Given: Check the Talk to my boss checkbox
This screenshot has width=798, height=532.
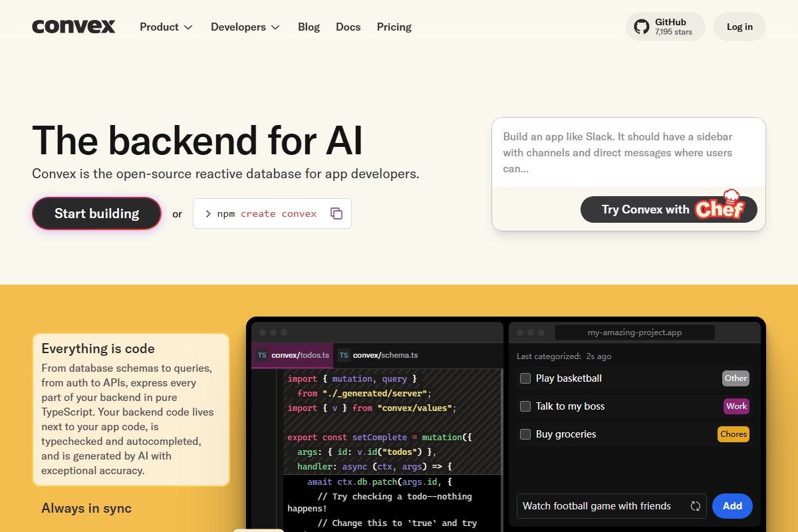Looking at the screenshot, I should [x=525, y=406].
